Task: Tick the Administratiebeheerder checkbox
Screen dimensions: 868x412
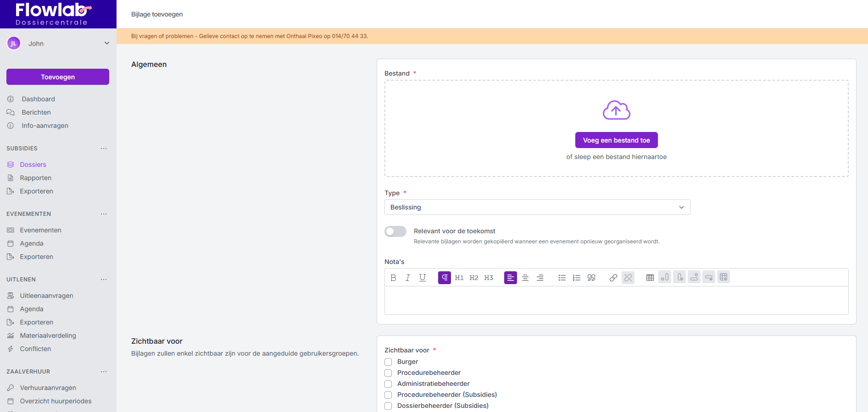Action: pyautogui.click(x=388, y=384)
